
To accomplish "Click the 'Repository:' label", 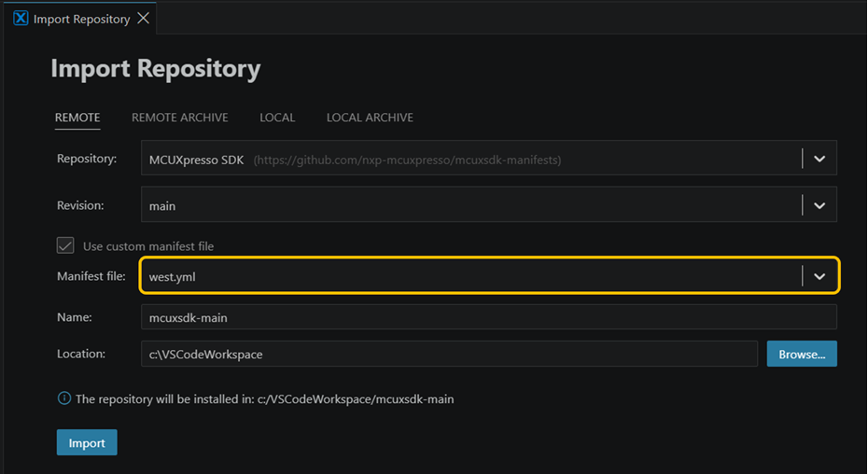I will 87,159.
